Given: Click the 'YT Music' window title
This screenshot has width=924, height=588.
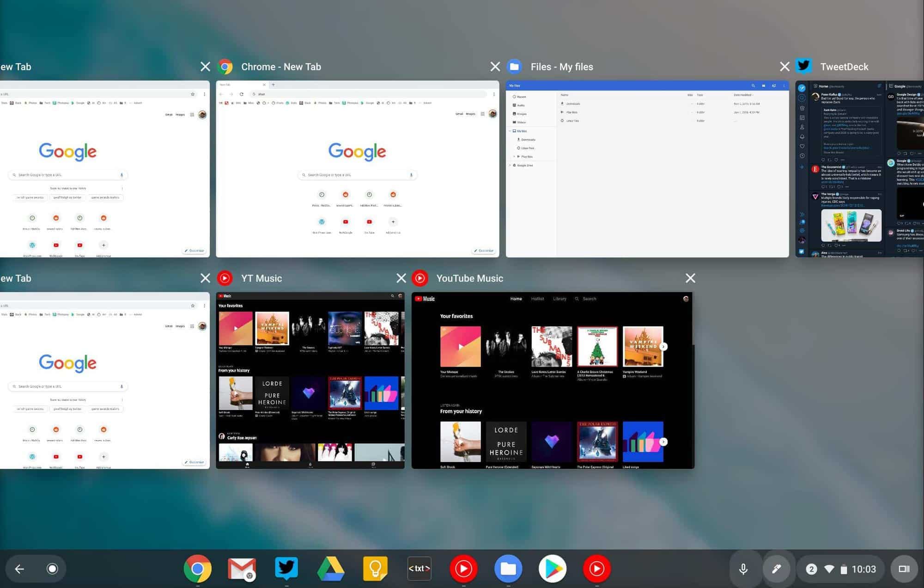Looking at the screenshot, I should coord(261,278).
